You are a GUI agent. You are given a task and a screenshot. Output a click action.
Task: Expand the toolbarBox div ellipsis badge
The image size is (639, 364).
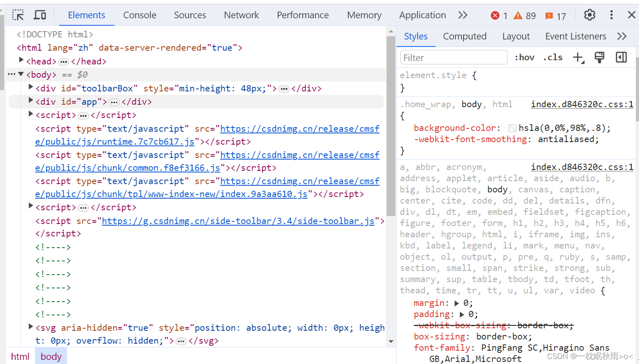coord(284,89)
